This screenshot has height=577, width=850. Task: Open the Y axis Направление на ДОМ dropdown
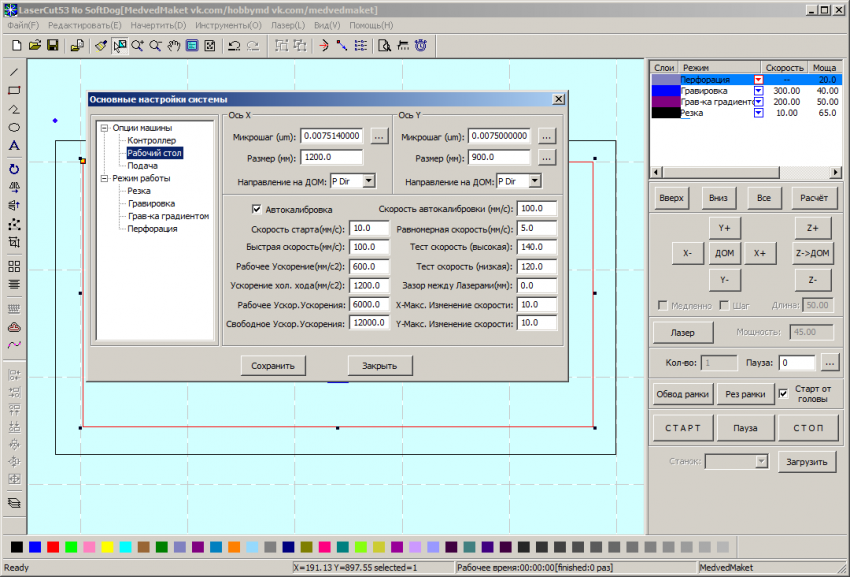(534, 181)
